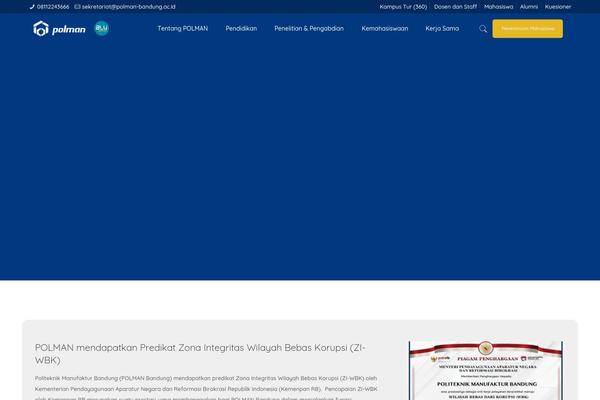Visit the Alumni link
Image resolution: width=600 pixels, height=400 pixels.
[529, 7]
